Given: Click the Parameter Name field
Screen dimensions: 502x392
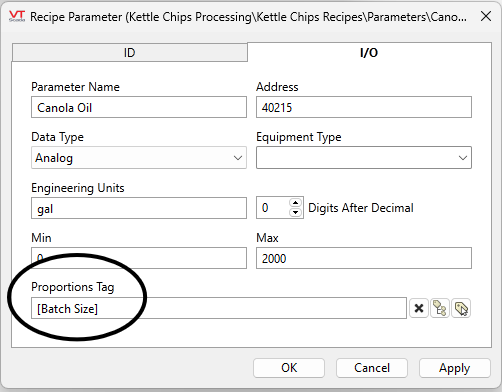Looking at the screenshot, I should tap(139, 107).
